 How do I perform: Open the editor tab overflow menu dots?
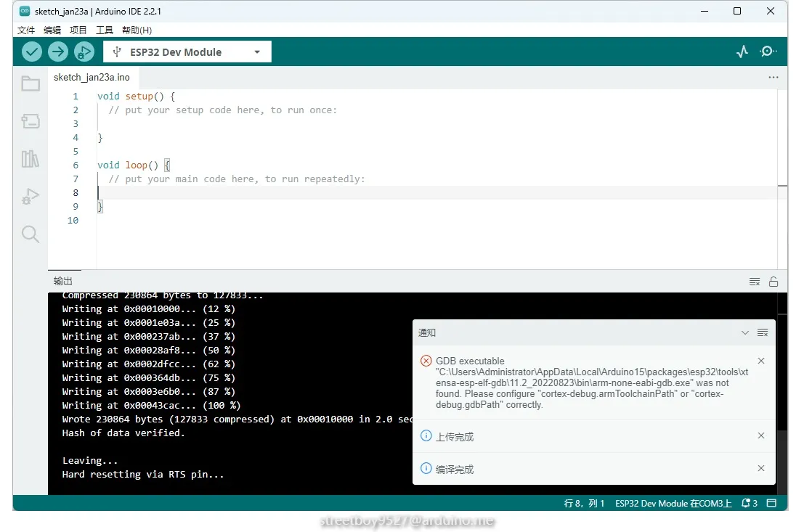point(773,77)
